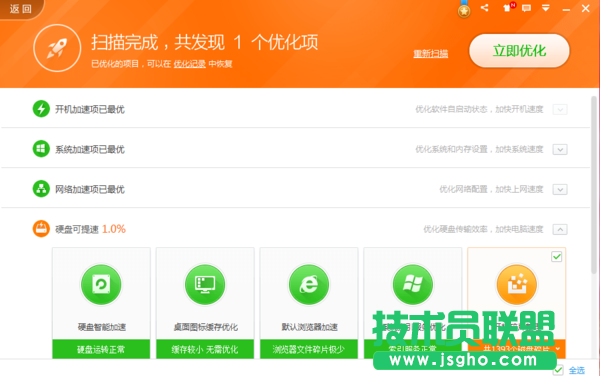Click the green Windows flag card icon
This screenshot has width=600, height=376.
click(x=413, y=285)
